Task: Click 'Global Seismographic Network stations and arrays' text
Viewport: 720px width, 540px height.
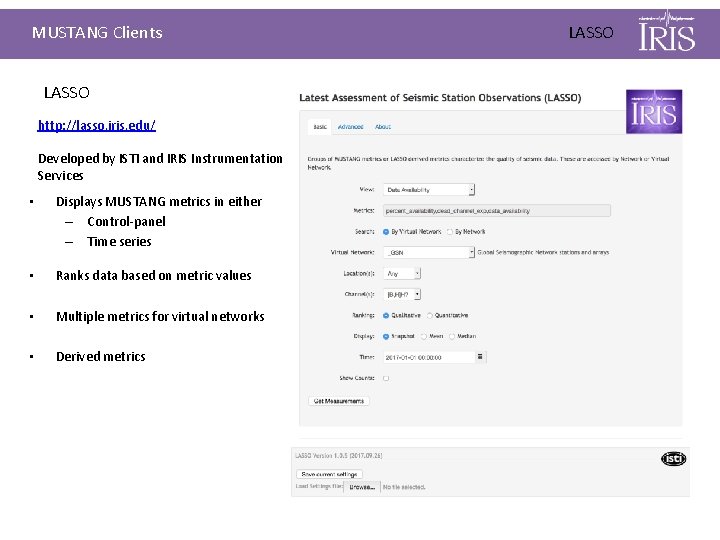Action: tap(543, 253)
